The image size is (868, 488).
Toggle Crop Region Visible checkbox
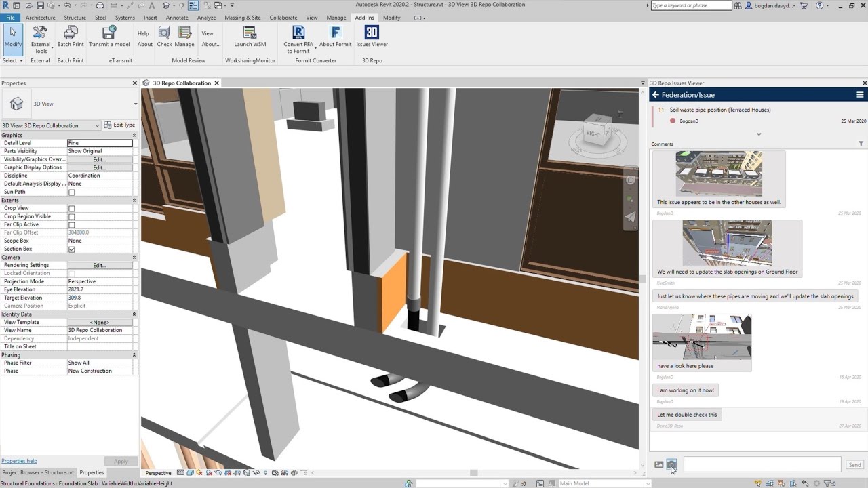[71, 216]
